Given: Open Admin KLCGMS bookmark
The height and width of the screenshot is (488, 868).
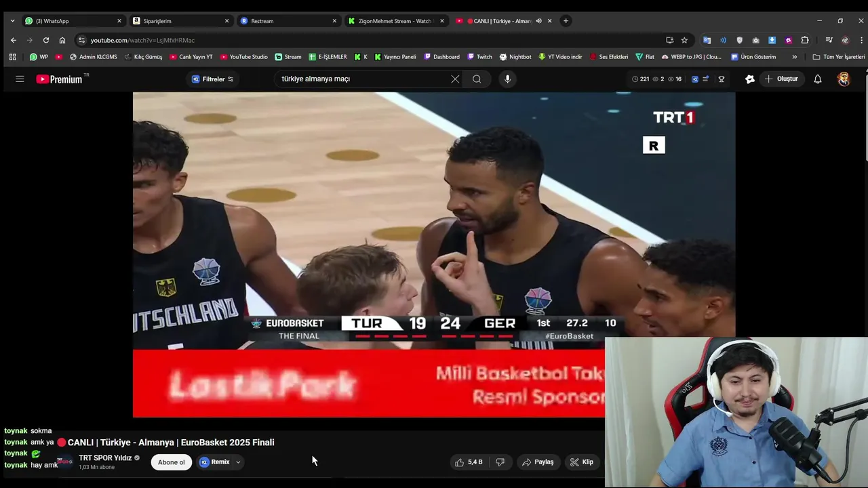Looking at the screenshot, I should click(93, 57).
